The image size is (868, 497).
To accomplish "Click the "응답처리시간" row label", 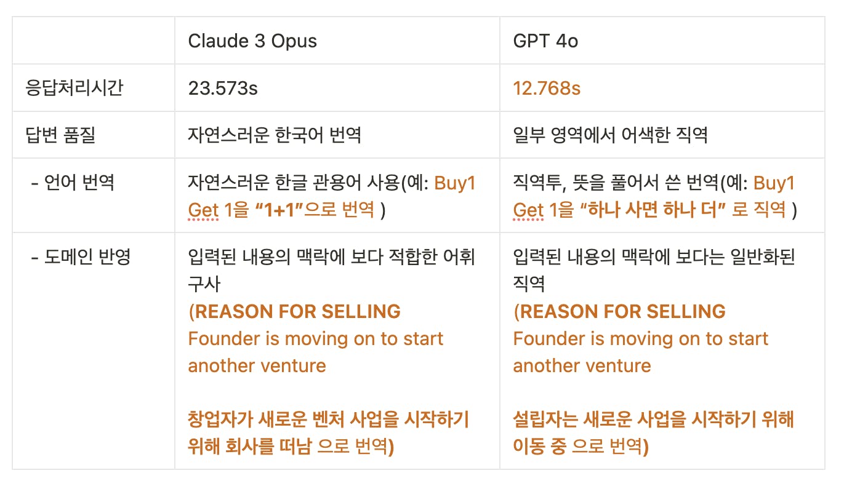I will [x=74, y=88].
